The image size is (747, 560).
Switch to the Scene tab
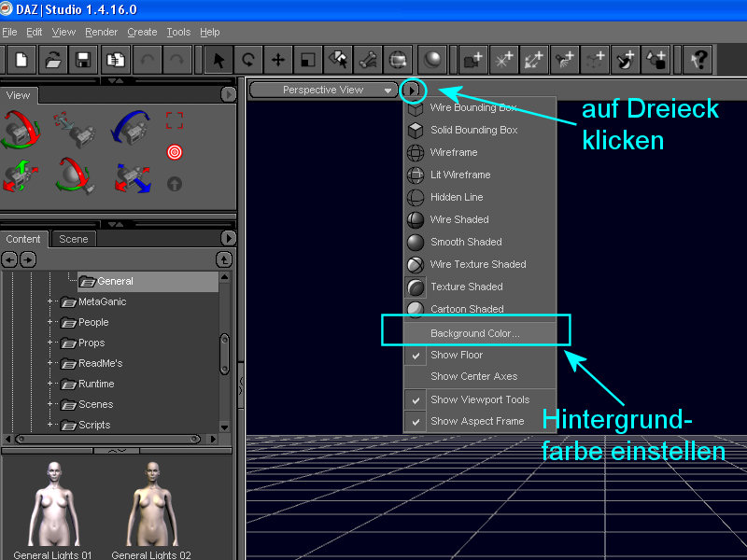pyautogui.click(x=74, y=239)
